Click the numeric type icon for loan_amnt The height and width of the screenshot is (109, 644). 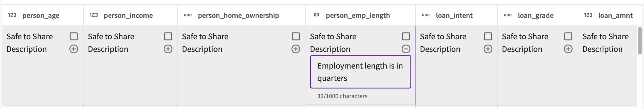coord(588,15)
